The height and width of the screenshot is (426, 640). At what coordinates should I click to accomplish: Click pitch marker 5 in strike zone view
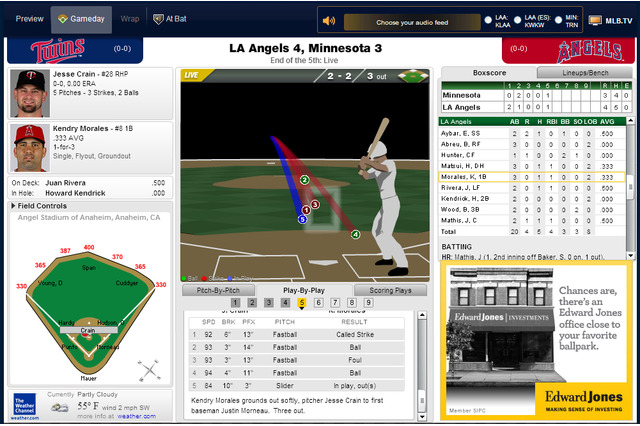tap(302, 220)
